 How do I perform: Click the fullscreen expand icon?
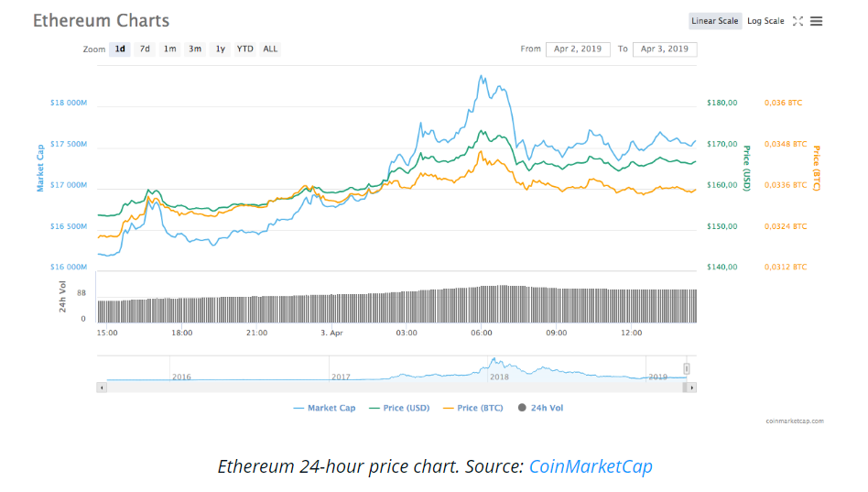(797, 21)
